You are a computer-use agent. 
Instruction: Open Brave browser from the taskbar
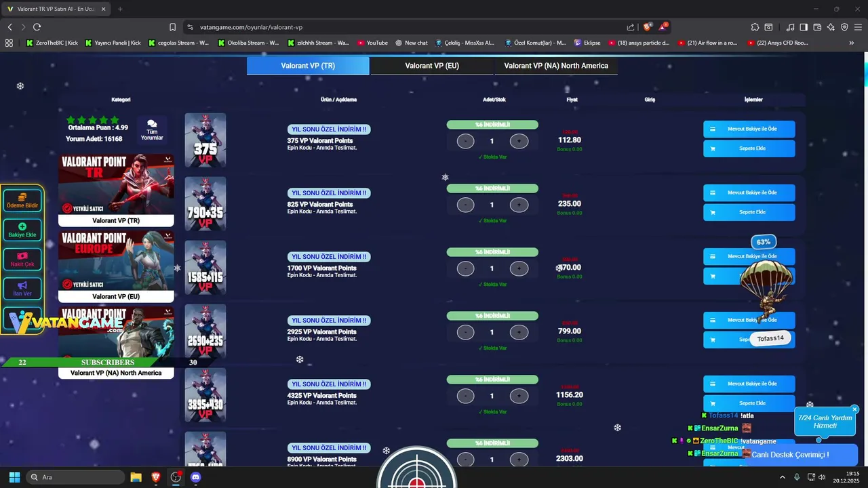pos(156,477)
